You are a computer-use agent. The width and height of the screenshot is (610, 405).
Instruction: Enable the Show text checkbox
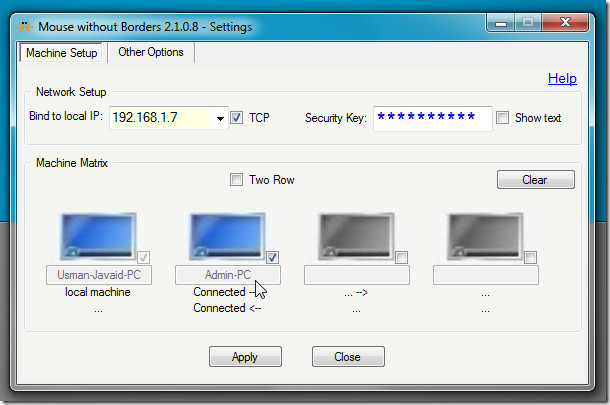click(x=502, y=117)
